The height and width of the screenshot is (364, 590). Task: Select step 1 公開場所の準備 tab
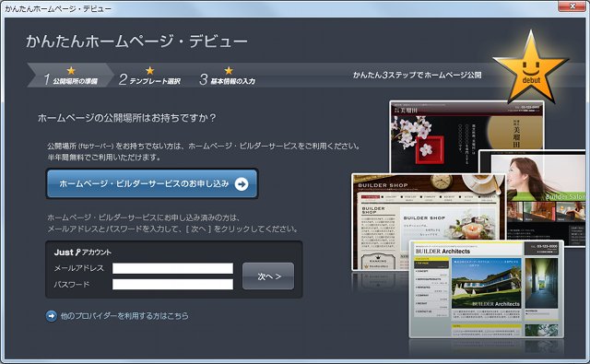click(71, 76)
